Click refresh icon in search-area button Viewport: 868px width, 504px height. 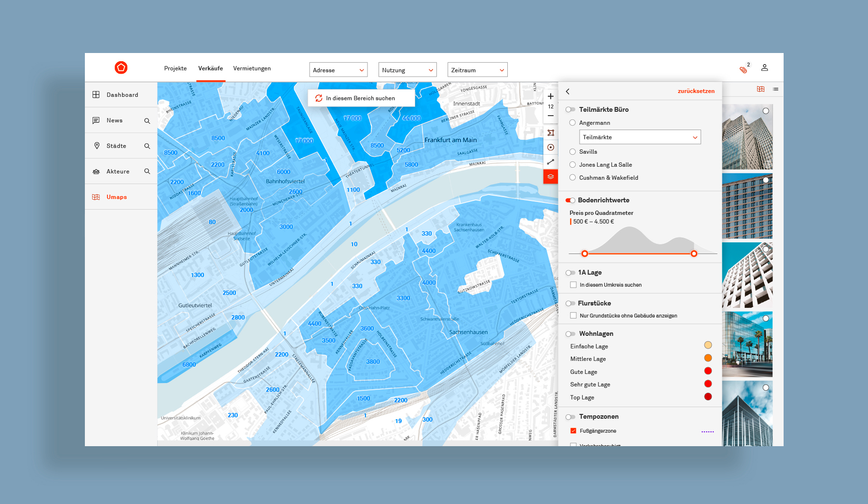319,98
